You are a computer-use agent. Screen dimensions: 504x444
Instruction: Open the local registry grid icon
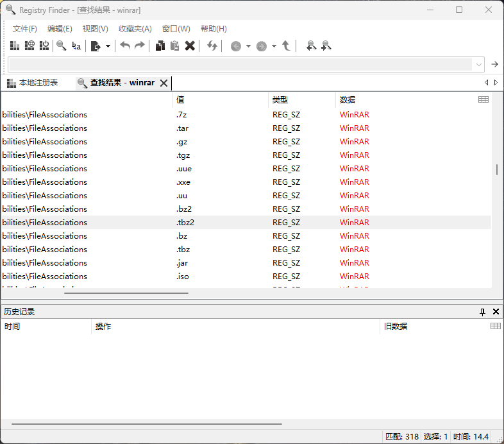pos(15,46)
